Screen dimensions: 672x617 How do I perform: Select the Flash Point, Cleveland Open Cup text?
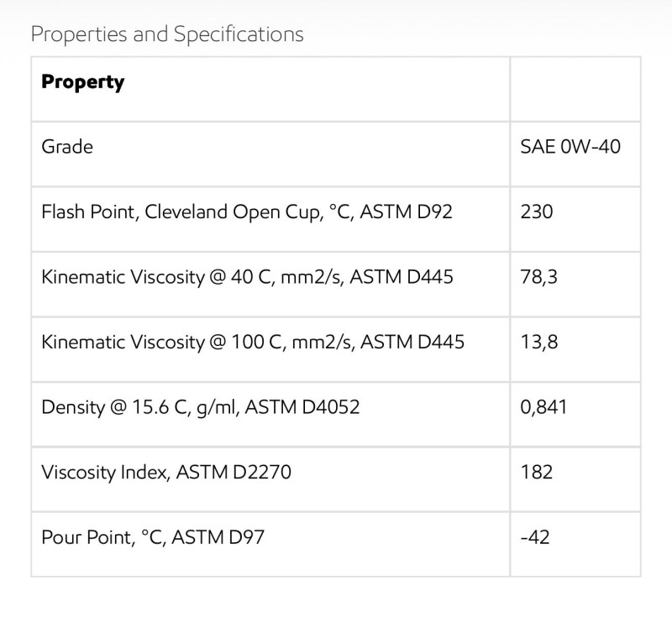[x=181, y=212]
